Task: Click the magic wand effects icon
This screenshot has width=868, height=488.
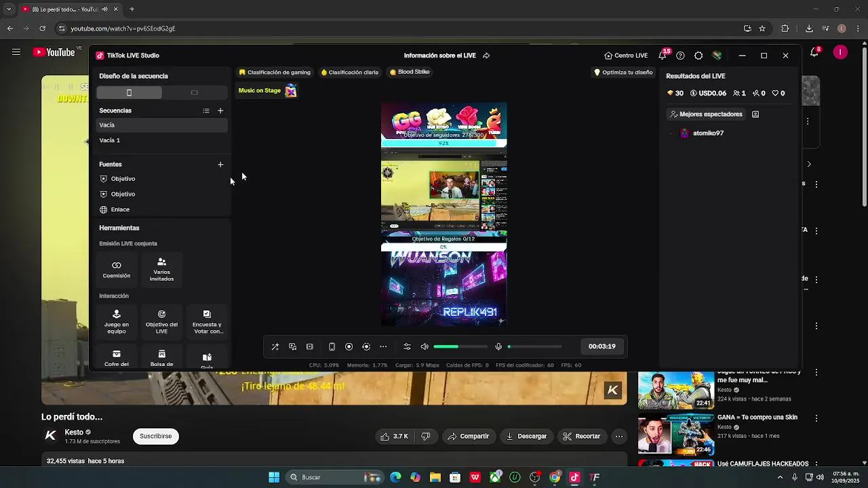Action: [x=275, y=346]
